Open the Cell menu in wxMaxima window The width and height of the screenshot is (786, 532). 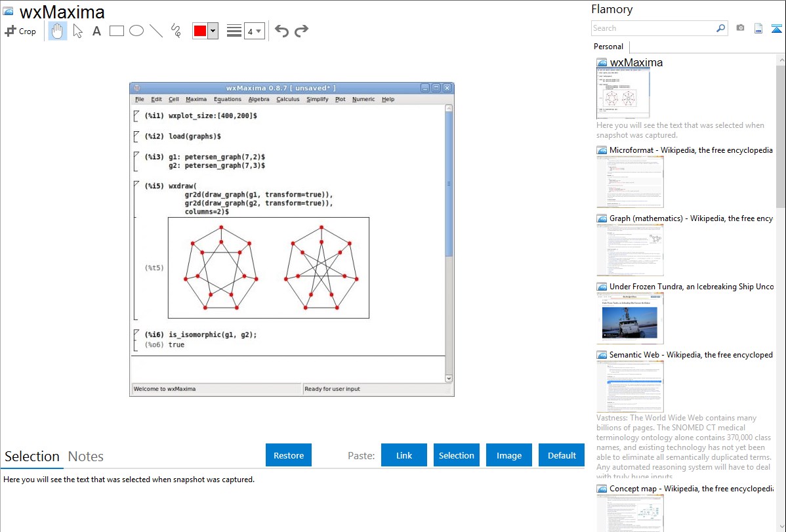click(x=173, y=99)
